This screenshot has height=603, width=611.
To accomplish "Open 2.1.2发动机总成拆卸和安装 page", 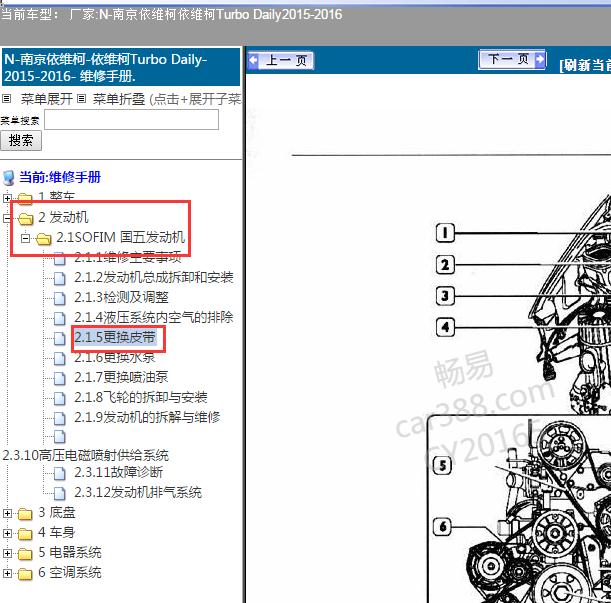I will (x=154, y=277).
